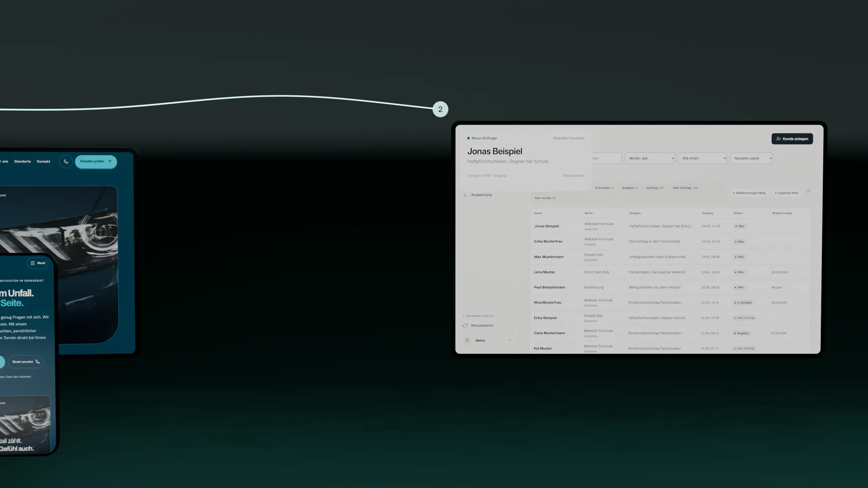The width and height of the screenshot is (868, 488).
Task: Open the Menü hamburger button on the phone mockup
Action: click(x=38, y=263)
